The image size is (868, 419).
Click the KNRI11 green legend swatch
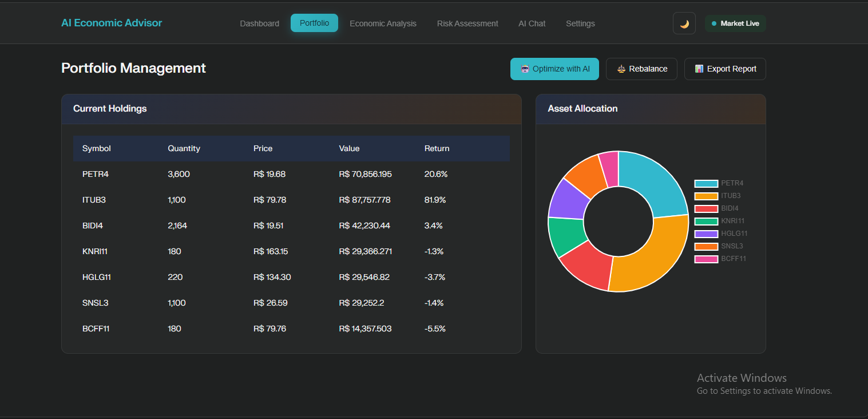coord(706,222)
